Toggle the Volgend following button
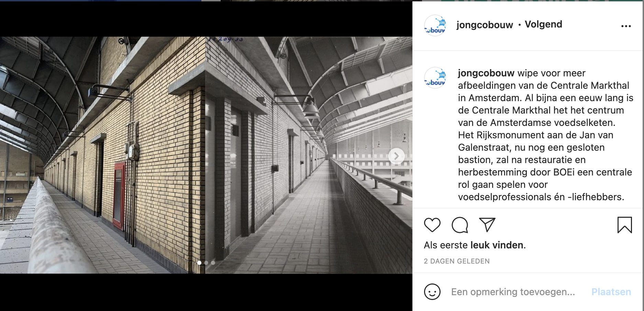Viewport: 644px width, 311px height. coord(543,24)
